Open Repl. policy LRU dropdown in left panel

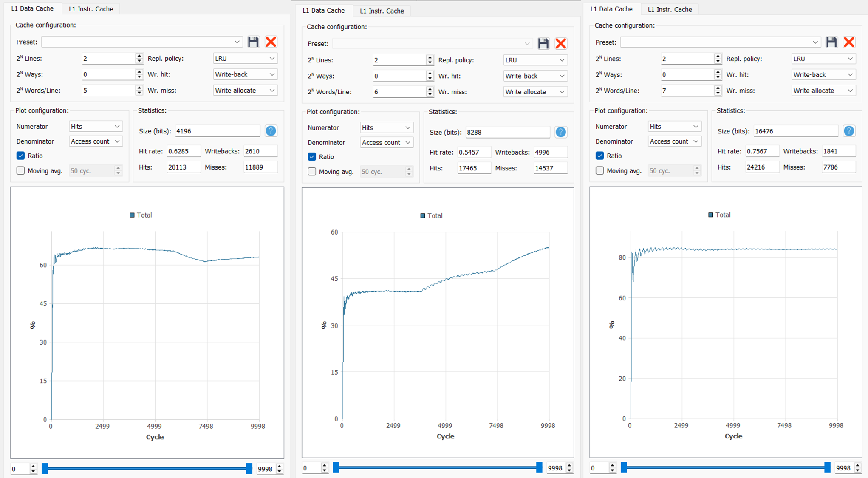click(245, 58)
